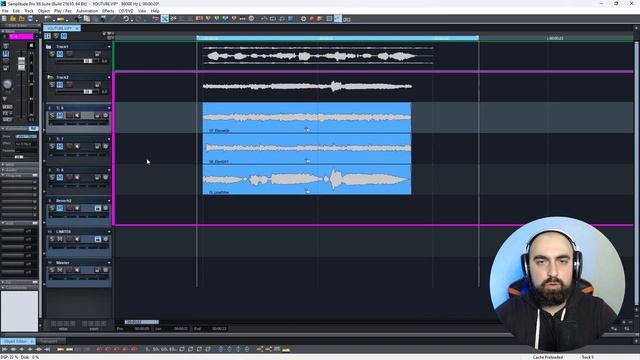
Task: Open the File menu
Action: coord(5,11)
